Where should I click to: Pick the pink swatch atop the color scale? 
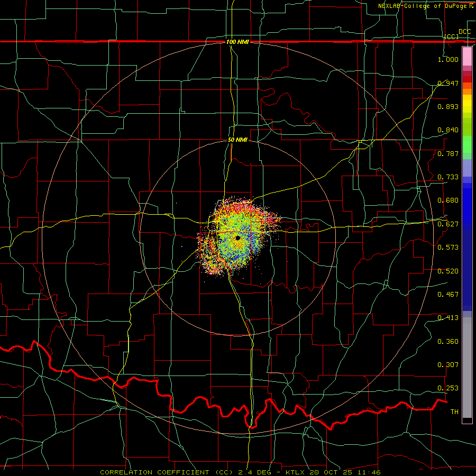coord(467,57)
